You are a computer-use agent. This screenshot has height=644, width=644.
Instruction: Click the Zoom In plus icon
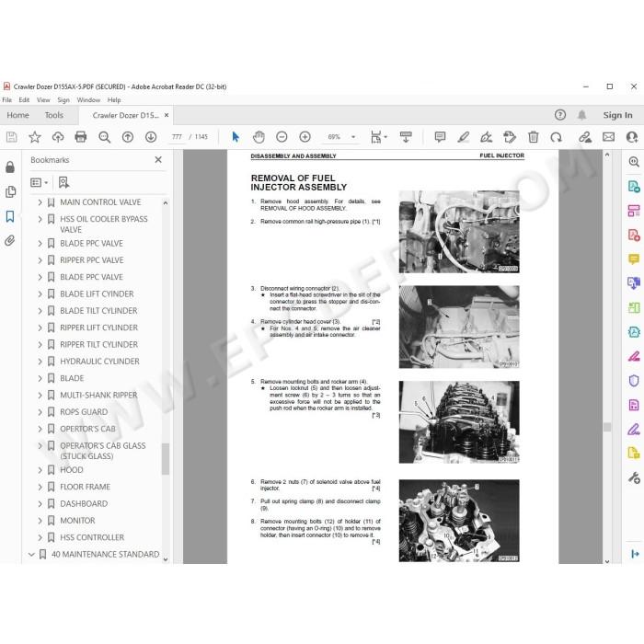click(x=305, y=137)
